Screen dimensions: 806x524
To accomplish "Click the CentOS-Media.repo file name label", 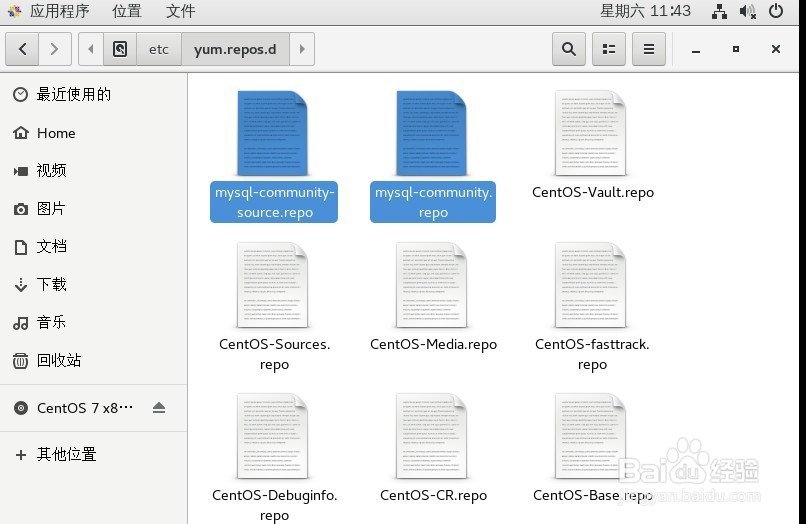I will [x=433, y=344].
